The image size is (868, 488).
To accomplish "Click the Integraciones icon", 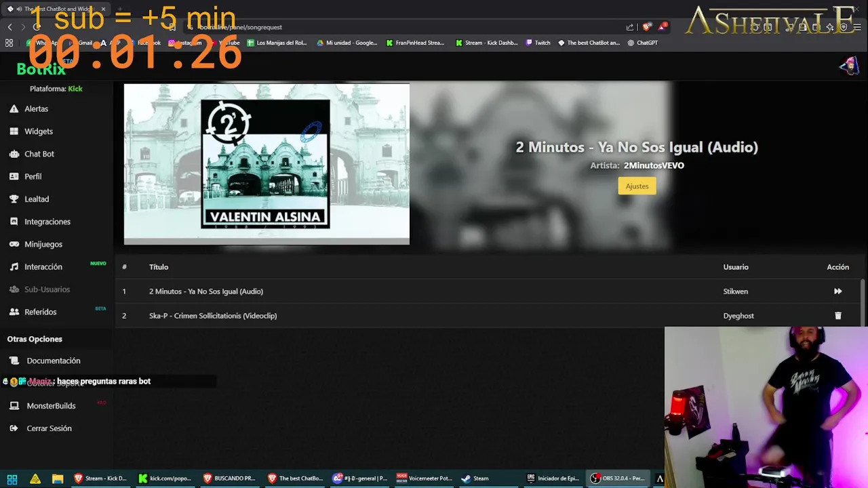I will coord(14,222).
